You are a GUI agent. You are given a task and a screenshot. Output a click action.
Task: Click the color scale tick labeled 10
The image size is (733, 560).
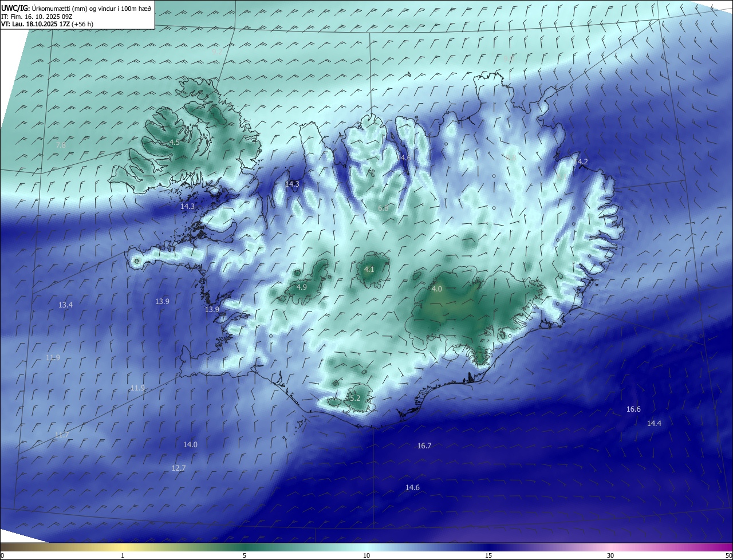click(x=366, y=555)
